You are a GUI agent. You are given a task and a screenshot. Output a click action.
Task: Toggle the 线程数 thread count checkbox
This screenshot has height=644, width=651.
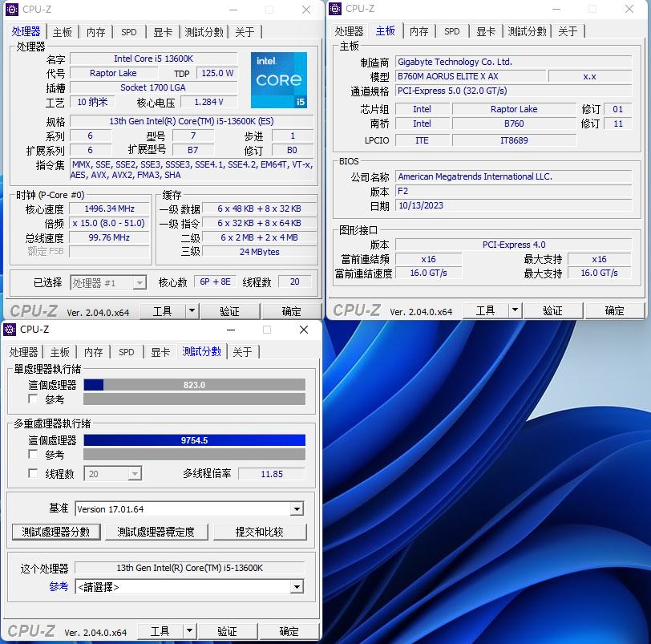coord(33,474)
